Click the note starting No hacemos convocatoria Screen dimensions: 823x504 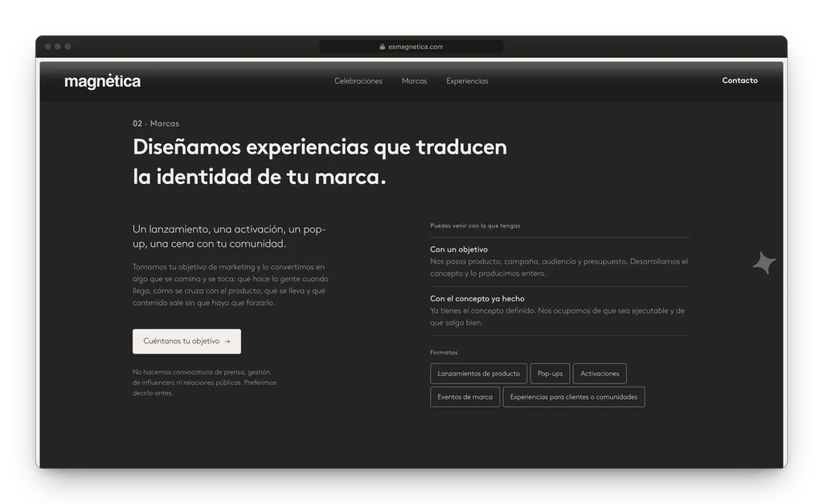coord(205,382)
